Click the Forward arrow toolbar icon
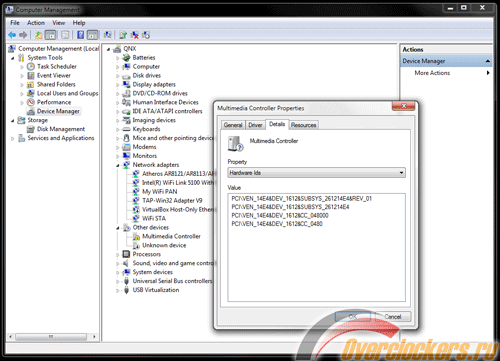 (23, 35)
